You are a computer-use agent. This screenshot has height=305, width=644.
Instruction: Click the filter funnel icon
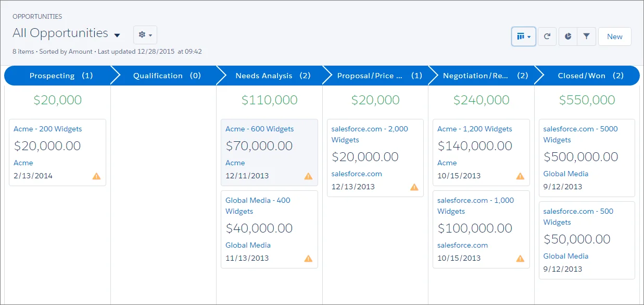pos(587,36)
